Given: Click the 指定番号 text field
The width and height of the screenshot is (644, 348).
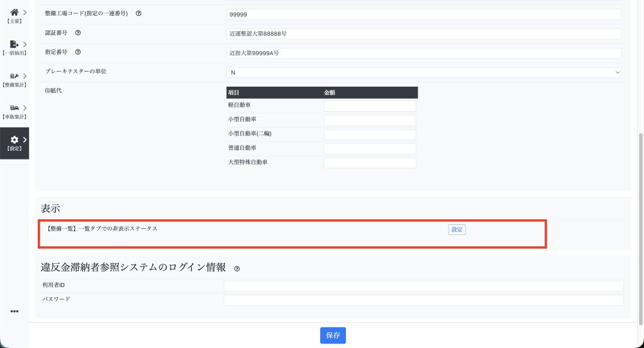Looking at the screenshot, I should tap(424, 53).
